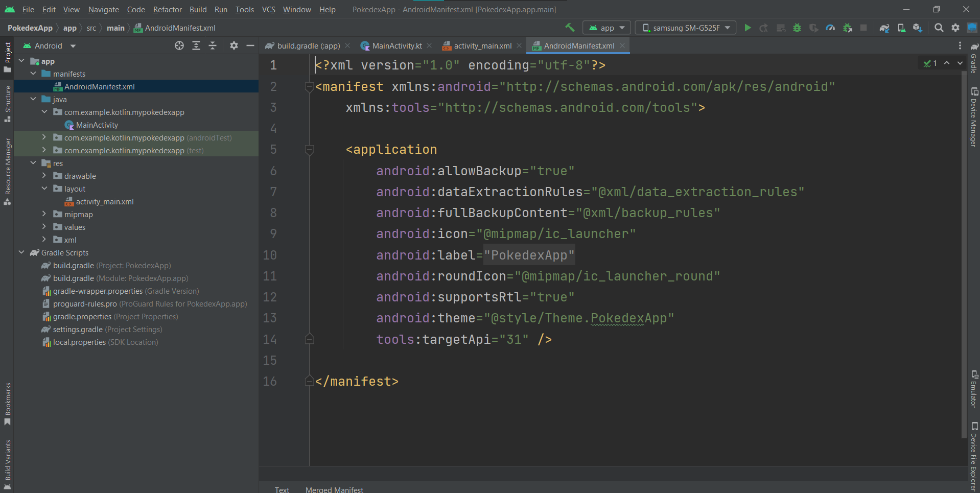Click the src breadcrumb in navigation bar
The image size is (980, 493).
91,28
